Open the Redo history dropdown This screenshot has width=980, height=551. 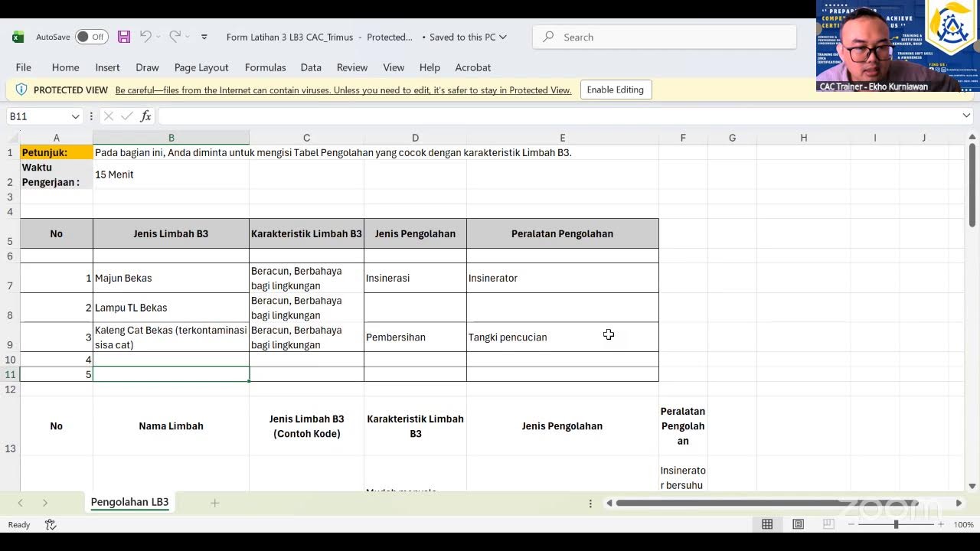pos(188,37)
